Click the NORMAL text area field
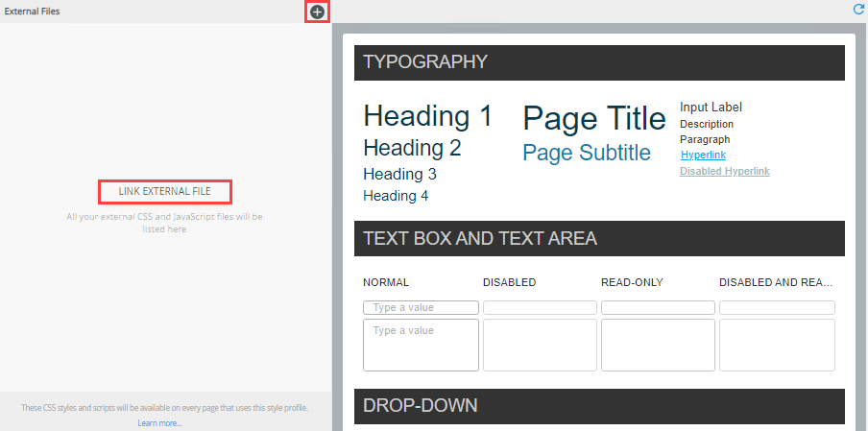868x431 pixels. (421, 345)
